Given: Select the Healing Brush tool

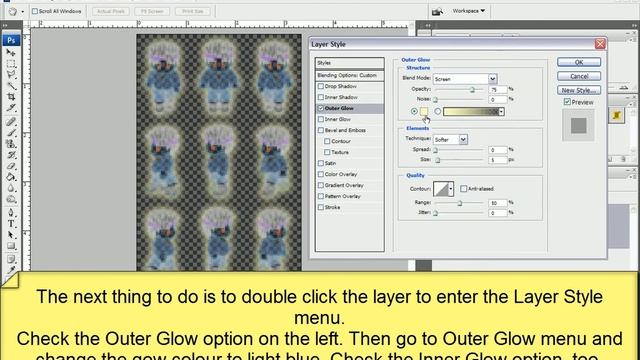Looking at the screenshot, I should (11, 122).
